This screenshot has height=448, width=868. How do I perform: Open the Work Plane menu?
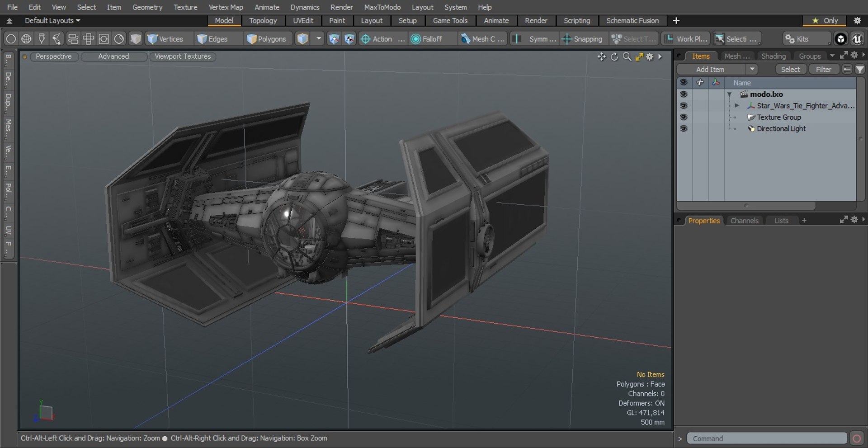pyautogui.click(x=685, y=39)
